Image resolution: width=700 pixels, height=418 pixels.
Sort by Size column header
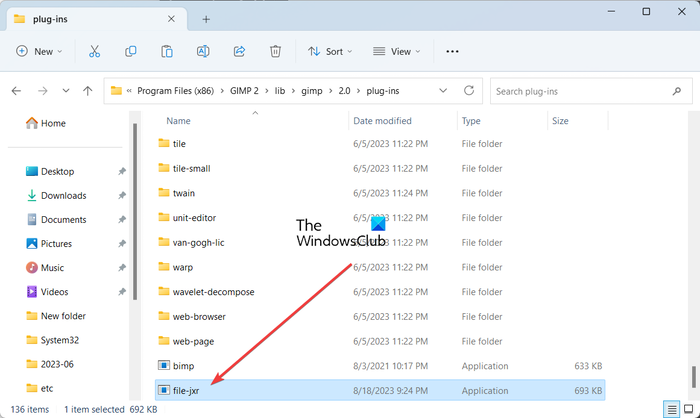click(x=560, y=121)
